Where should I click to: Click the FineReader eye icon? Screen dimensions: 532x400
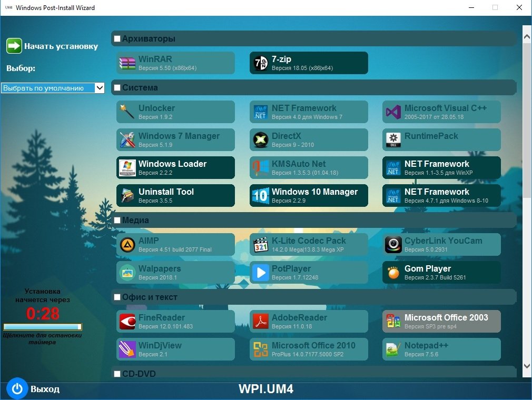coord(127,322)
